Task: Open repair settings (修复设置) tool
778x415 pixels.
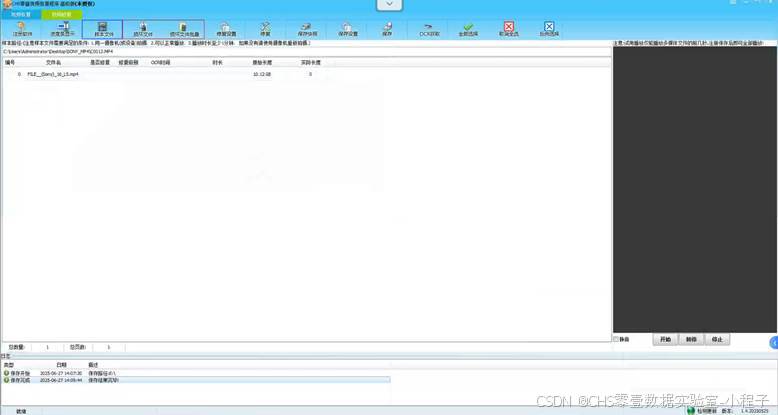Action: [x=226, y=29]
